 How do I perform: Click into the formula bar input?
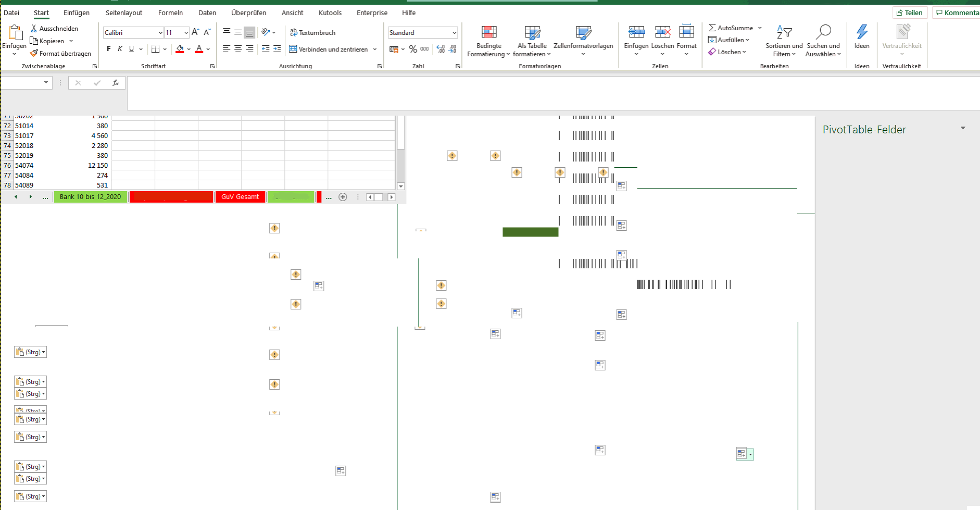(554, 93)
